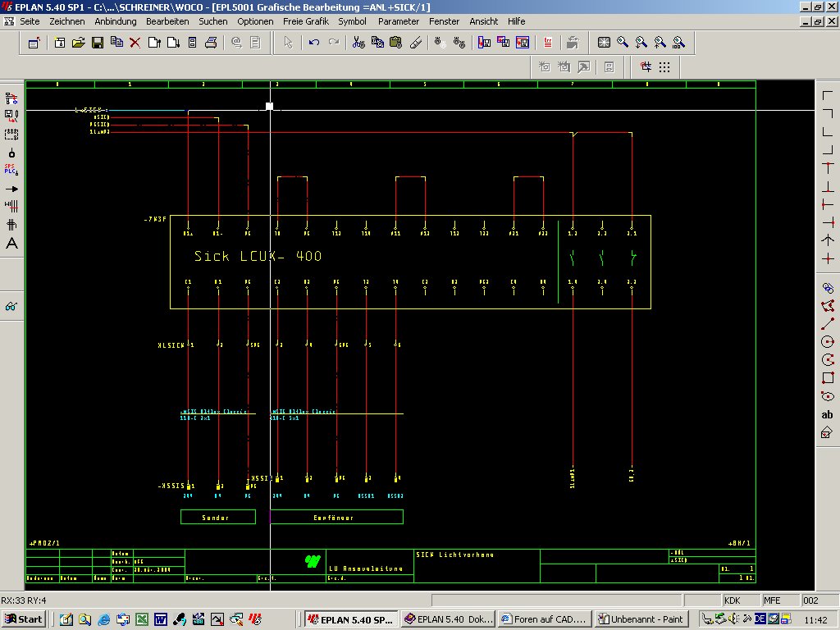Select the cross junction connector

827,259
